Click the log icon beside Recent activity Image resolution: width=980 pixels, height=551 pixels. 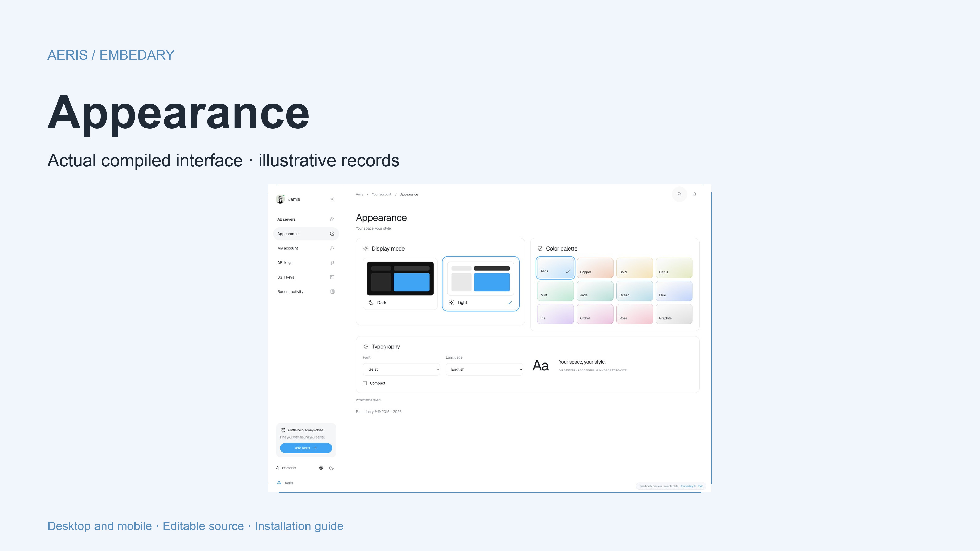(x=332, y=292)
